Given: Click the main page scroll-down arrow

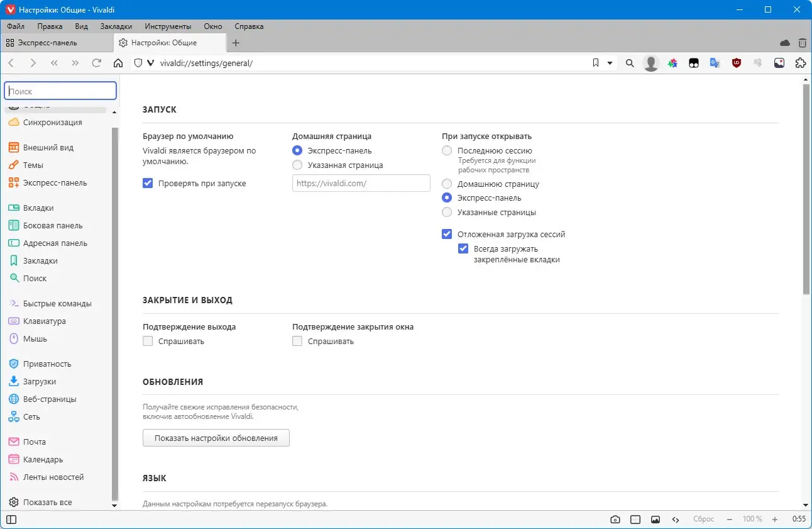Looking at the screenshot, I should 806,505.
